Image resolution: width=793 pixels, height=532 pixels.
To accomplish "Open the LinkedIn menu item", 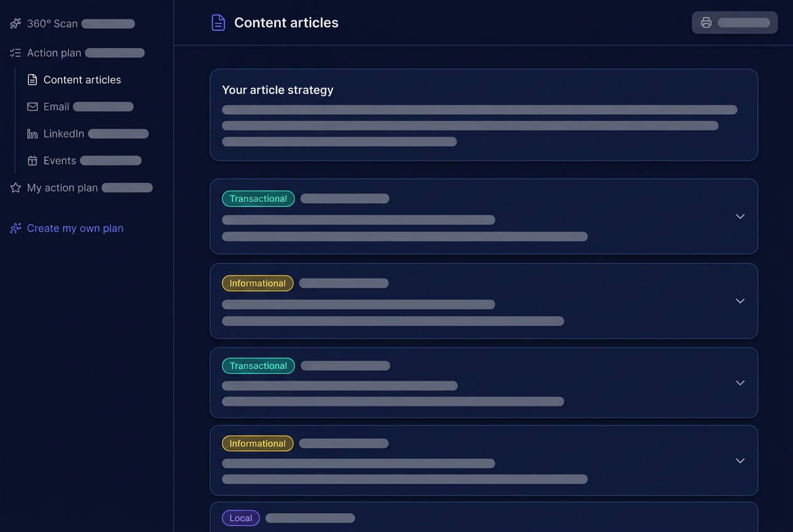I will coord(88,134).
